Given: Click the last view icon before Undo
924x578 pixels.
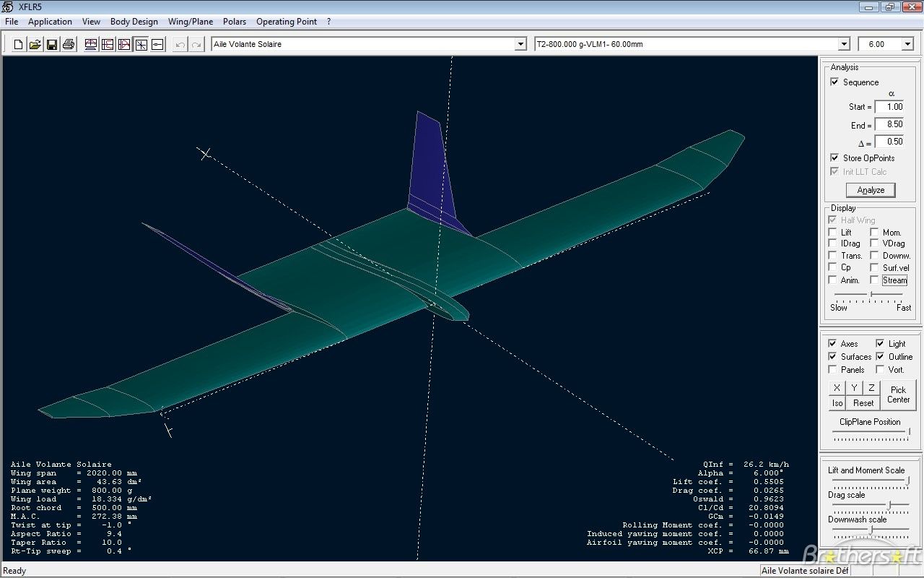Looking at the screenshot, I should point(157,44).
